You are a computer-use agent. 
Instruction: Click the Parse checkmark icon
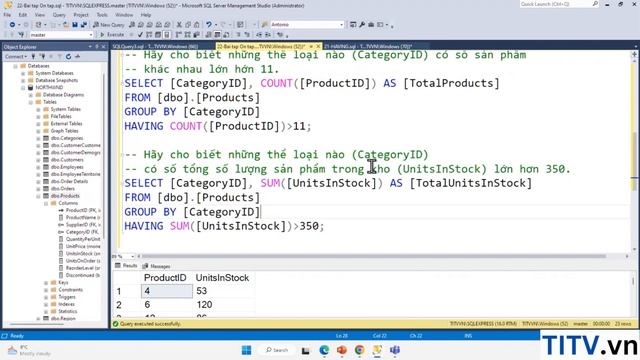pos(140,35)
